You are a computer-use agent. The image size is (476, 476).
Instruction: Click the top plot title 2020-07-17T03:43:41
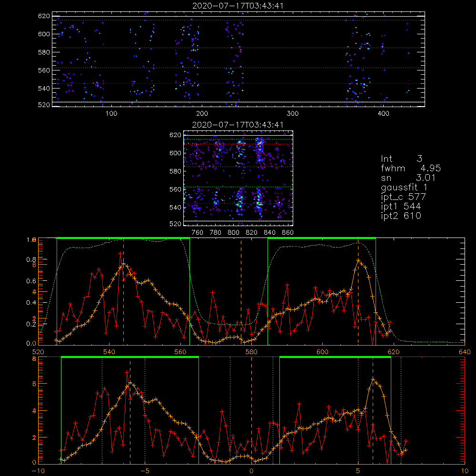tap(238, 6)
